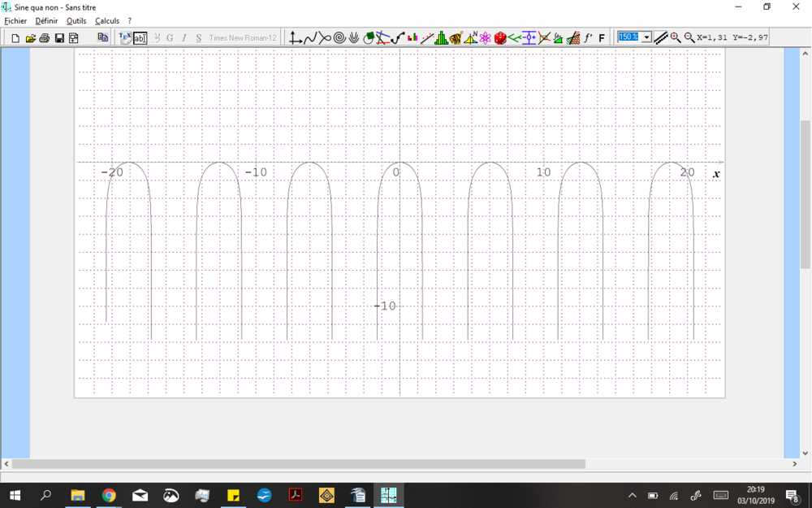Open a file with the folder icon
This screenshot has width=812, height=508.
coord(30,38)
